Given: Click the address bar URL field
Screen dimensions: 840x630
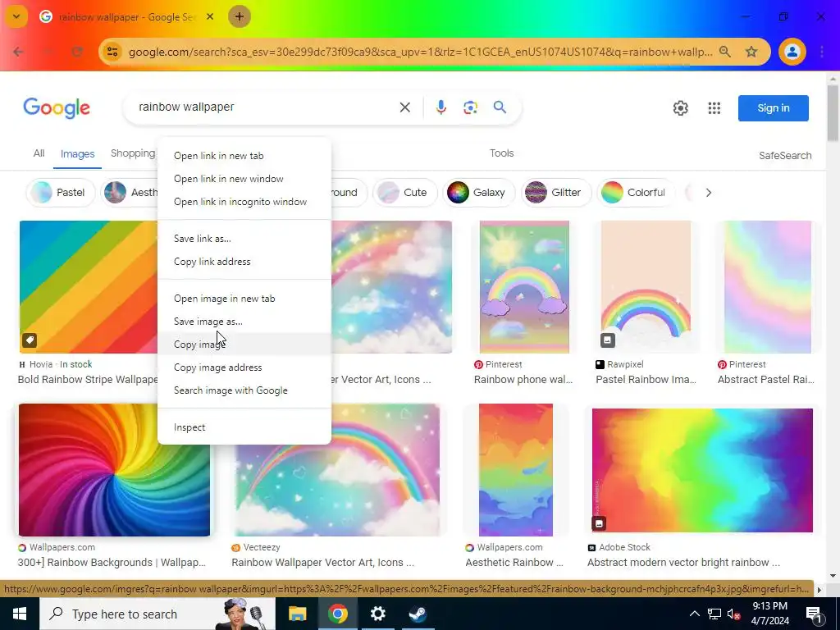Looking at the screenshot, I should tap(420, 52).
